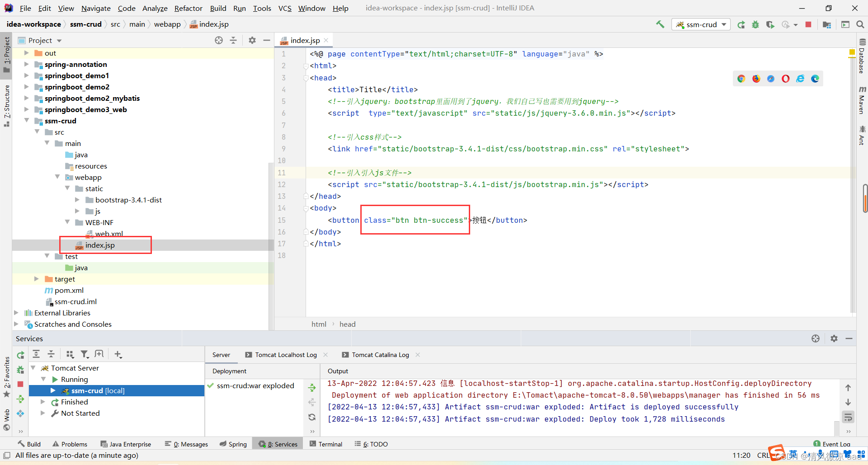Rerun the service in Services panel

(x=20, y=355)
